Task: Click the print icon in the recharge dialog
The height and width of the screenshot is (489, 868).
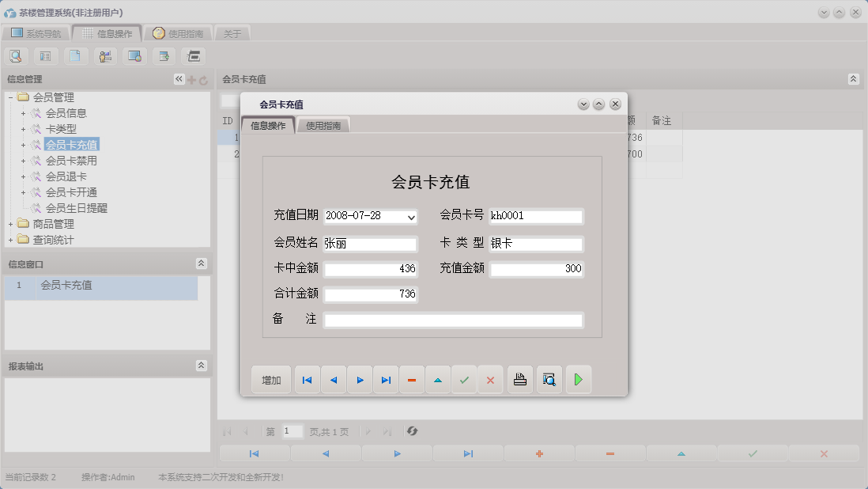Action: (519, 379)
